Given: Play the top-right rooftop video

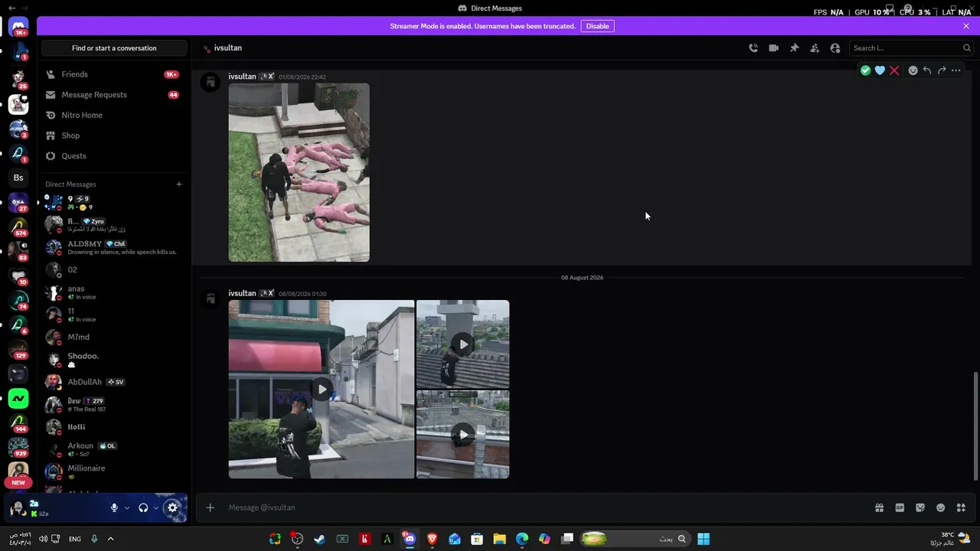Looking at the screenshot, I should pos(463,344).
